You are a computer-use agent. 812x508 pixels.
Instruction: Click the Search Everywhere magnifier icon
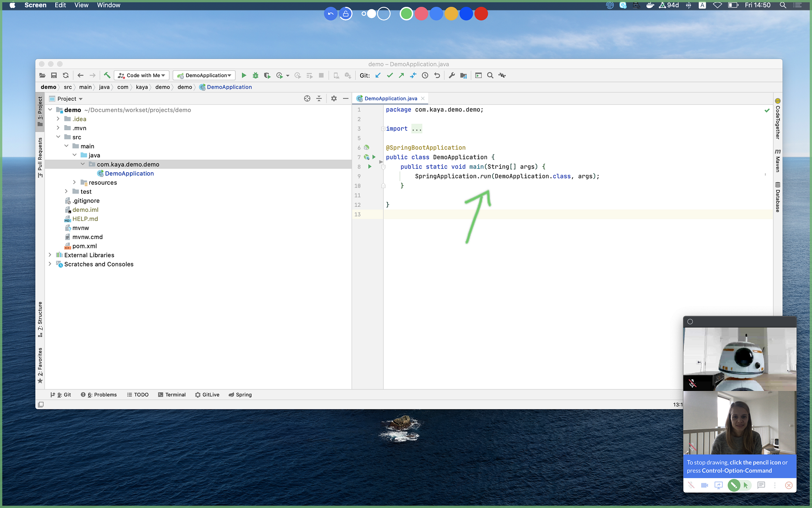[490, 75]
